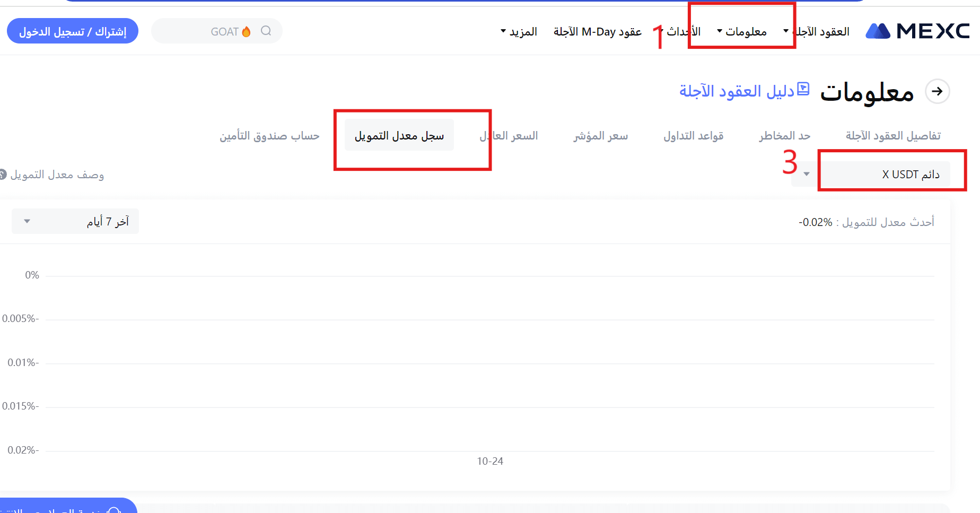Open the سعر المؤشر tab

[x=600, y=136]
